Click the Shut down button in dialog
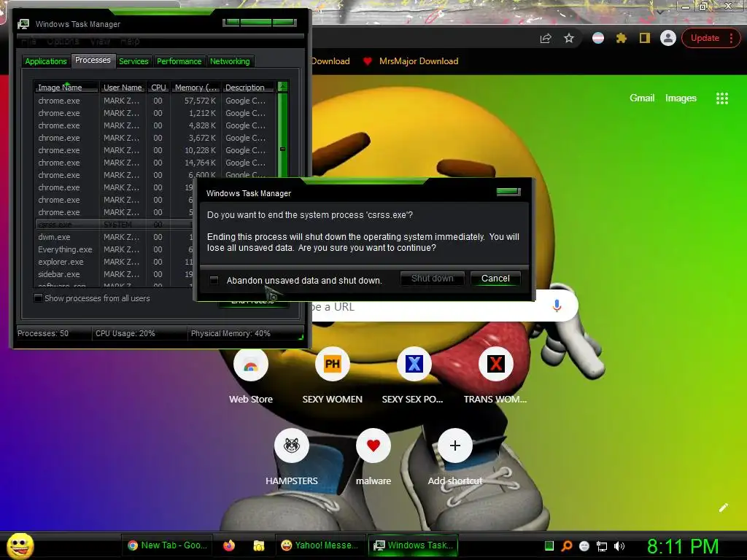Image resolution: width=747 pixels, height=560 pixels. click(x=432, y=278)
